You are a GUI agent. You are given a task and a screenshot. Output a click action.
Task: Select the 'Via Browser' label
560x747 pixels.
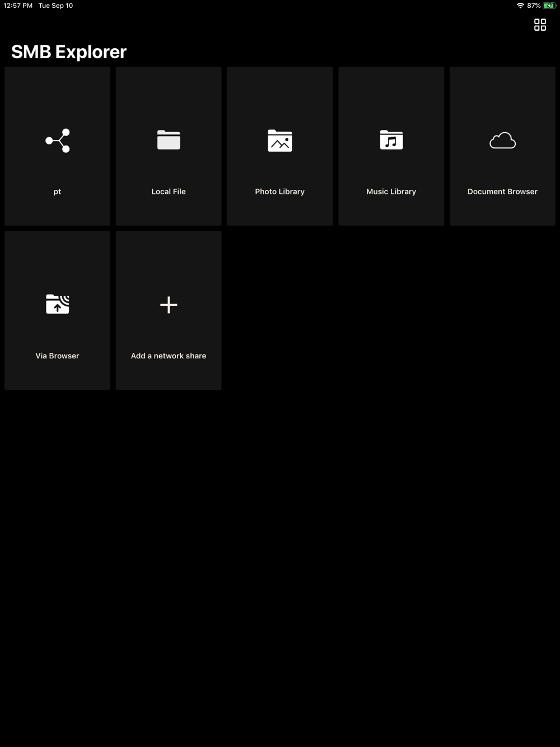pos(57,356)
